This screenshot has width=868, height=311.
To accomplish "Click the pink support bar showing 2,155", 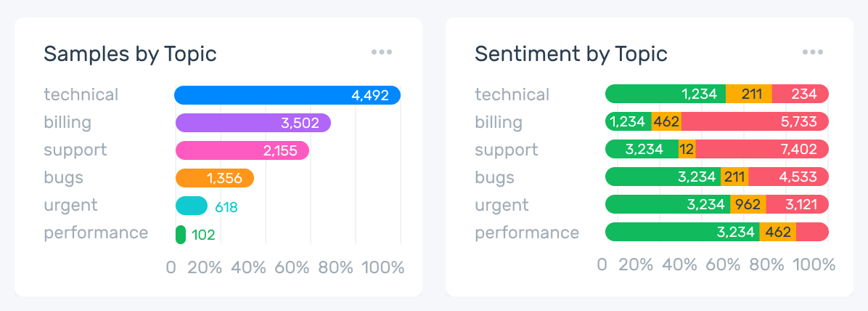I will (x=242, y=150).
